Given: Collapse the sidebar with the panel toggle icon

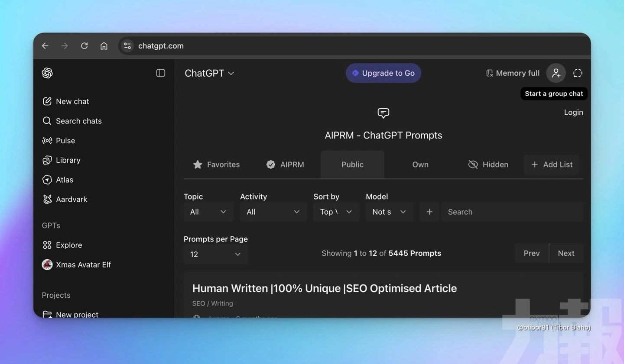Looking at the screenshot, I should pos(160,73).
